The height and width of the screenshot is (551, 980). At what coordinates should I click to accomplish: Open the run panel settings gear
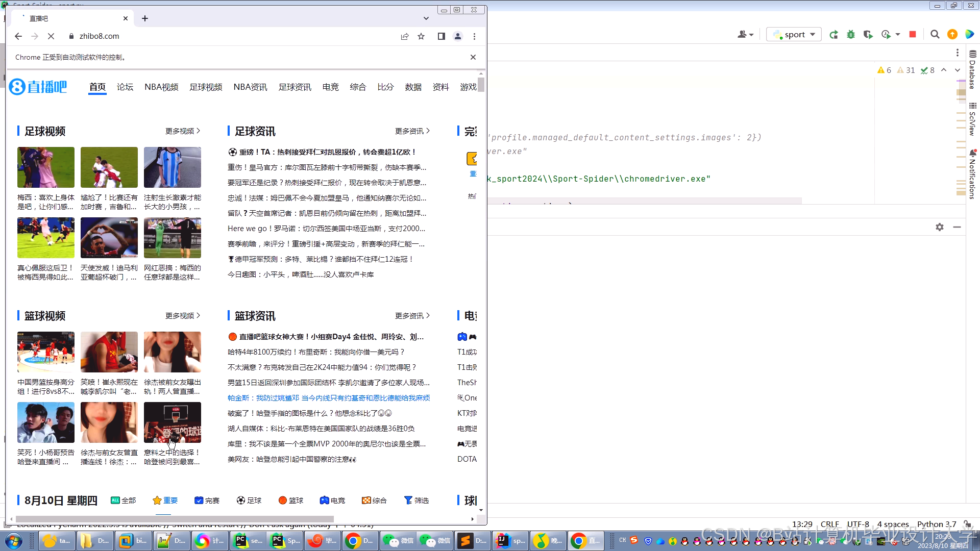940,227
